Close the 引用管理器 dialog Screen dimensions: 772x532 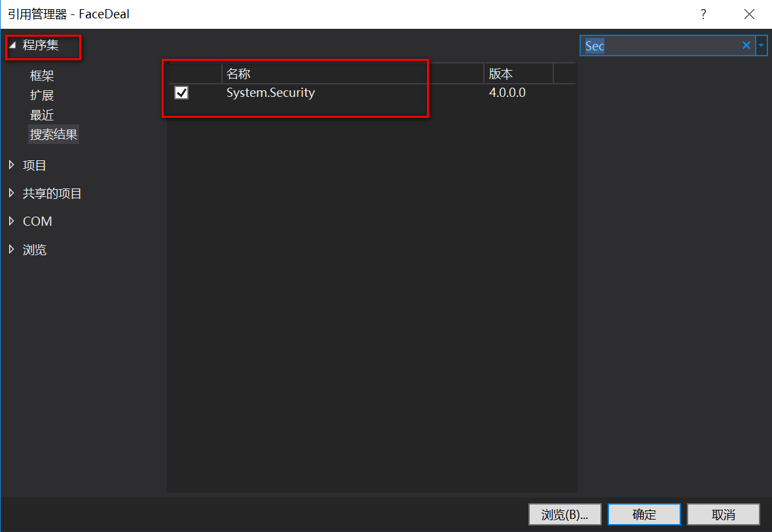pyautogui.click(x=749, y=14)
